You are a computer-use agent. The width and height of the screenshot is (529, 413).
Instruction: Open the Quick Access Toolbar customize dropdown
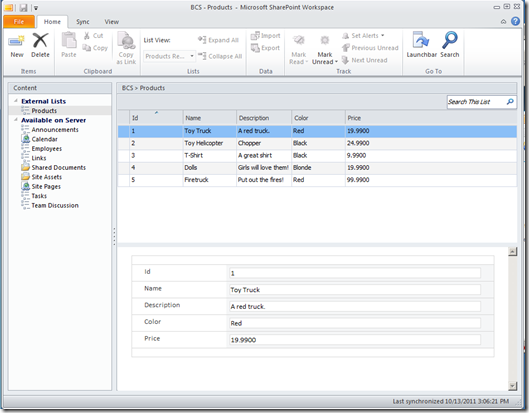[36, 8]
